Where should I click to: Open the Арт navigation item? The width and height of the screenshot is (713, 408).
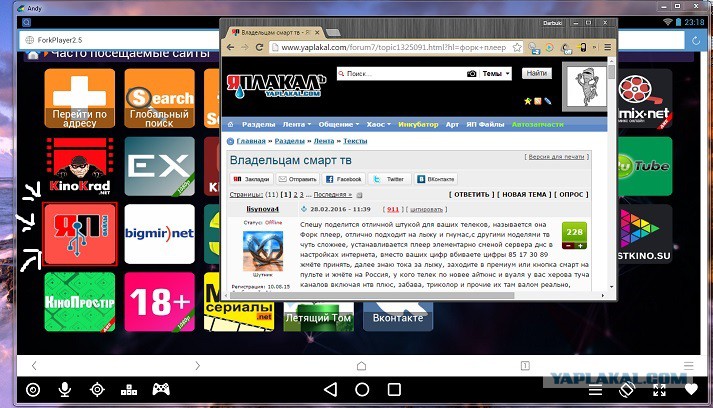[x=452, y=124]
